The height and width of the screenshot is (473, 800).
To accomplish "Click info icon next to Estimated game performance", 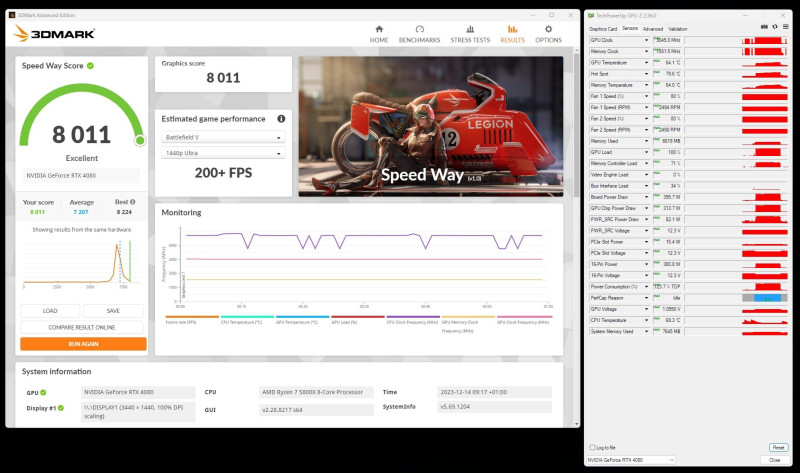I will click(x=281, y=119).
